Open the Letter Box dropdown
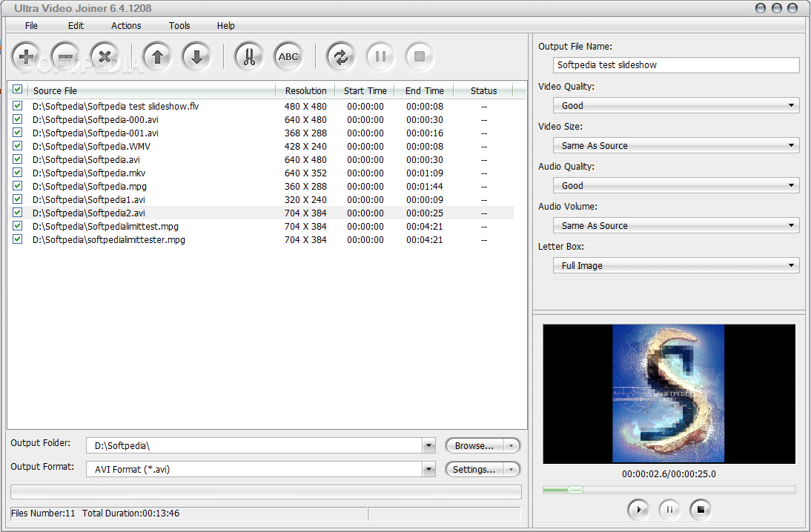 coord(676,265)
